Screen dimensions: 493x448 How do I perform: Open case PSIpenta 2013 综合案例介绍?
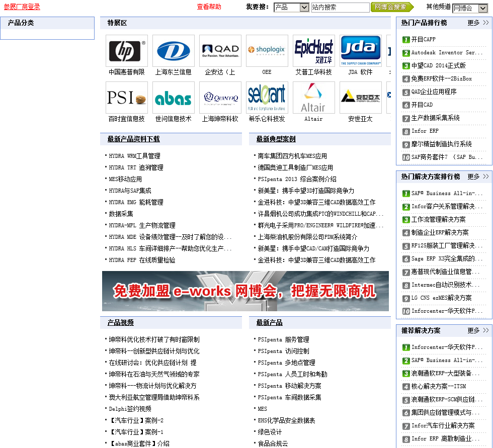(297, 179)
